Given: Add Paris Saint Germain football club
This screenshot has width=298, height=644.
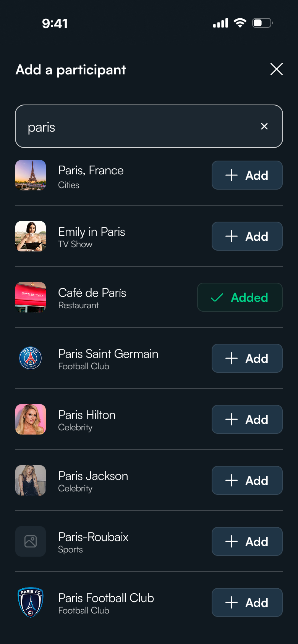Looking at the screenshot, I should 247,358.
